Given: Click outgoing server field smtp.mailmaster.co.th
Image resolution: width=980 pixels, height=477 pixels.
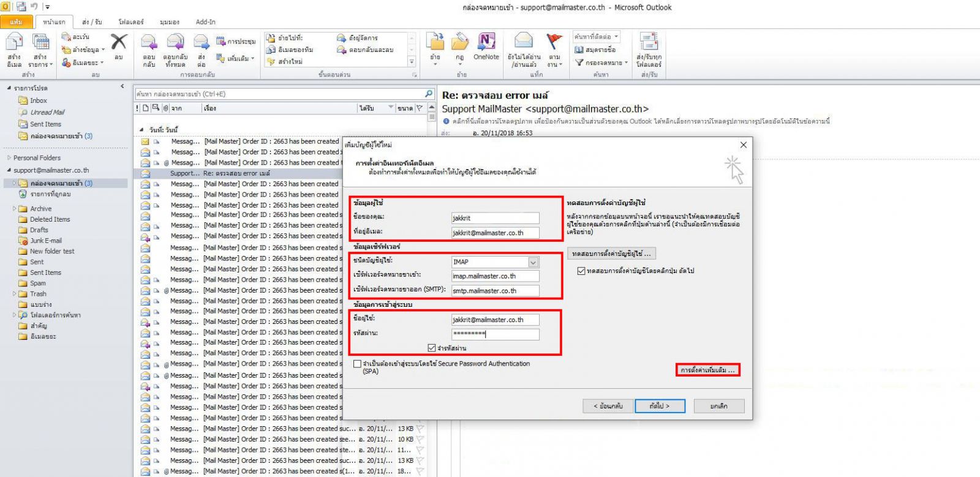Looking at the screenshot, I should [x=496, y=291].
